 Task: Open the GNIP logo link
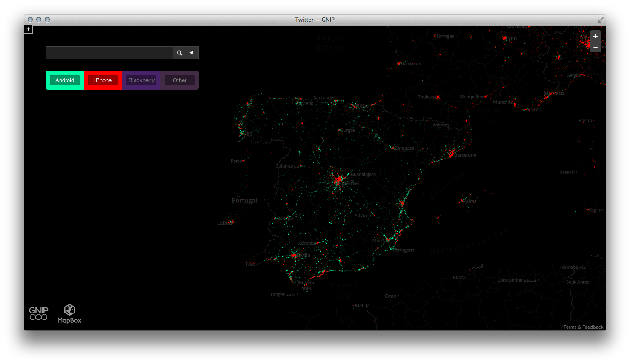(x=38, y=313)
